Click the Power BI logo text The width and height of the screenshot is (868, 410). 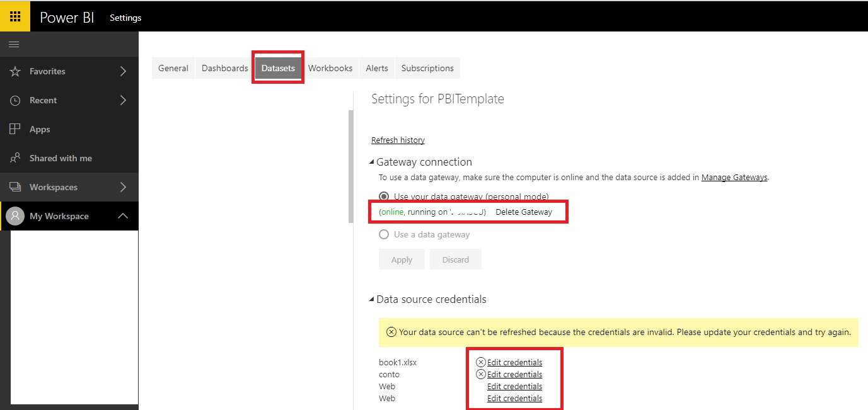[x=67, y=17]
